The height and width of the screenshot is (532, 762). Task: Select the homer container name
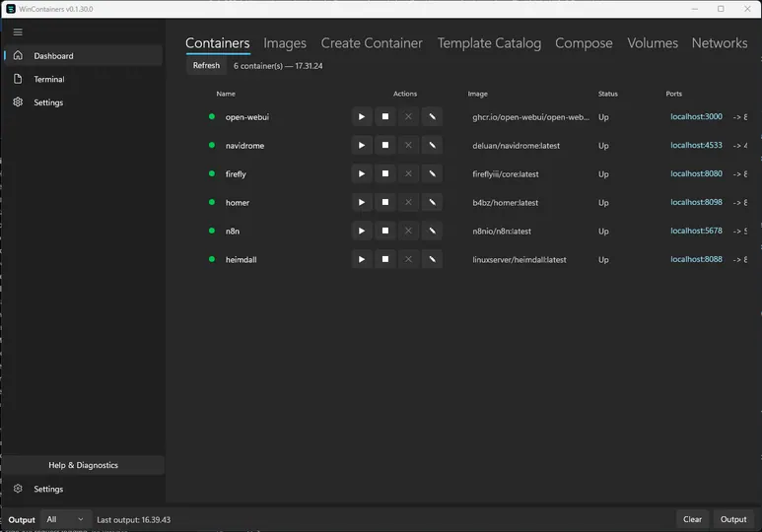(x=238, y=203)
